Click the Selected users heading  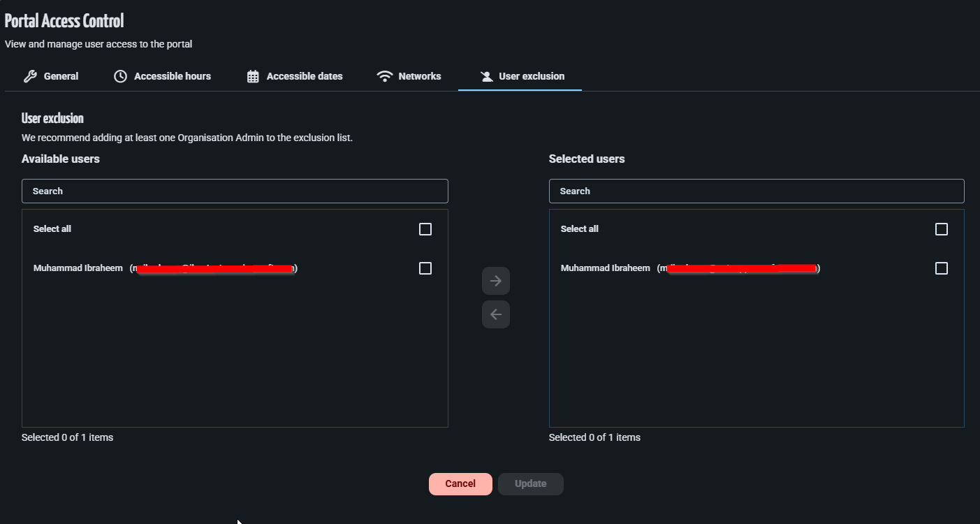587,159
